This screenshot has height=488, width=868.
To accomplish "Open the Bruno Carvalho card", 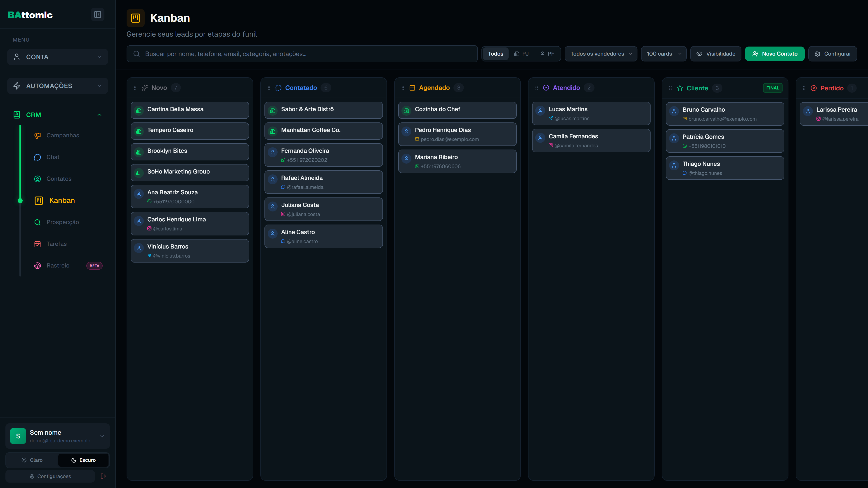I will tap(725, 114).
